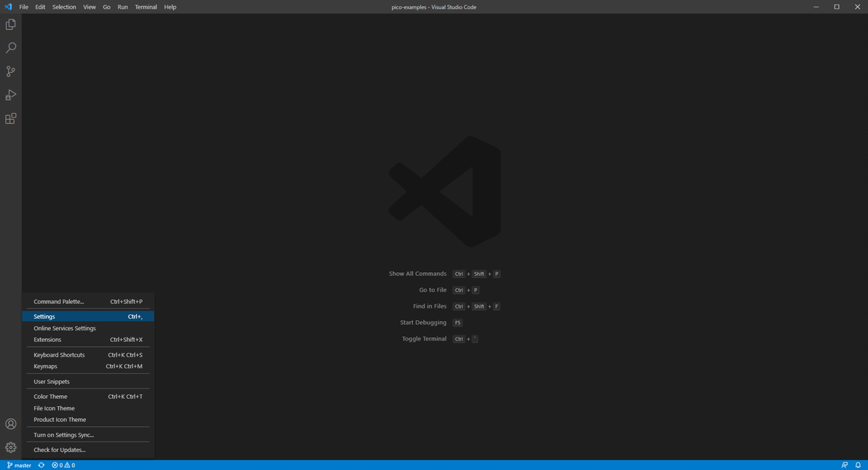The height and width of the screenshot is (470, 868).
Task: Open the Selection menu
Action: 64,7
